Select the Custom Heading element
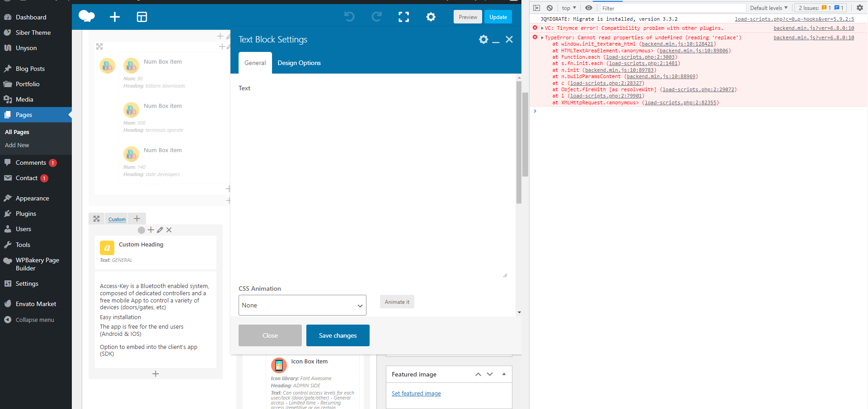The height and width of the screenshot is (409, 868). (155, 252)
